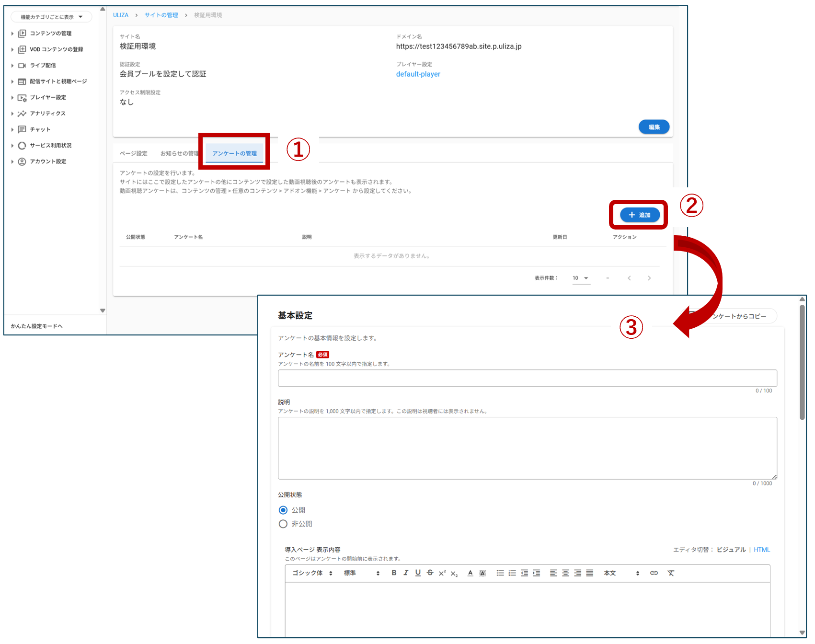Select the 公開 radio button

(x=283, y=510)
